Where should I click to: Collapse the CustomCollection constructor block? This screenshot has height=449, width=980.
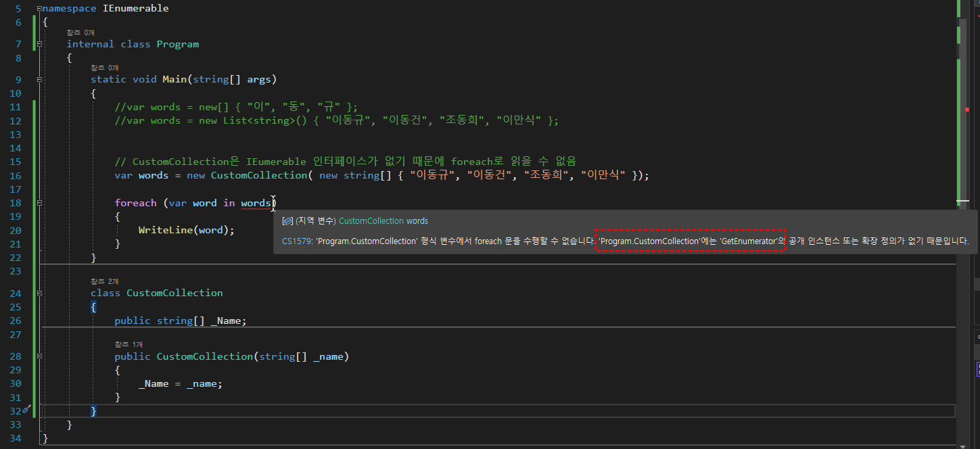[x=39, y=356]
